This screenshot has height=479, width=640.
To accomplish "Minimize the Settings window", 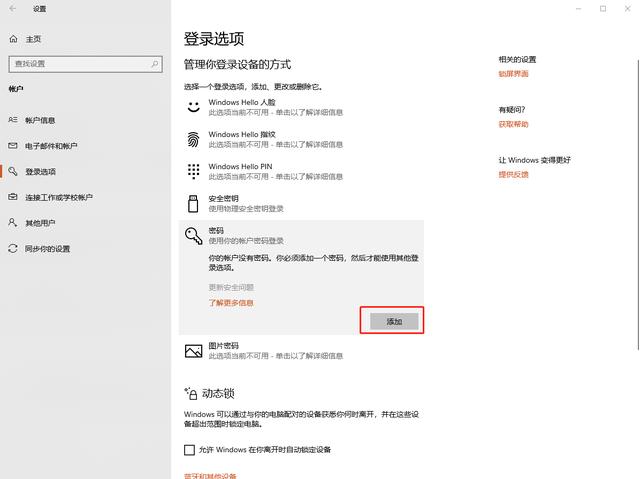I will point(578,9).
